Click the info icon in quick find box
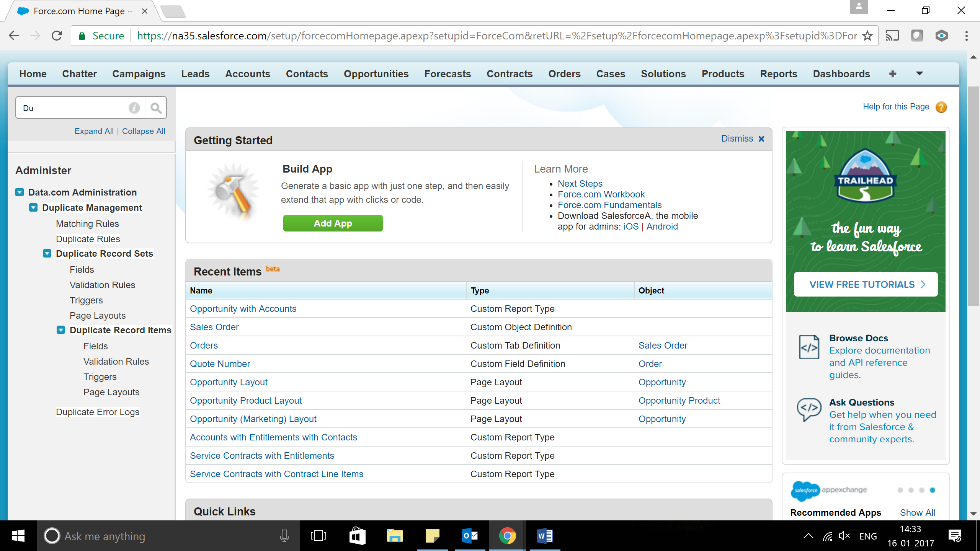The image size is (980, 551). click(x=134, y=108)
